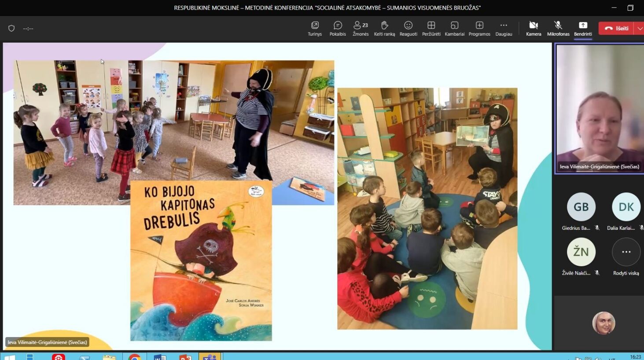Click the shield security icon
The height and width of the screenshot is (360, 644).
coord(11,28)
